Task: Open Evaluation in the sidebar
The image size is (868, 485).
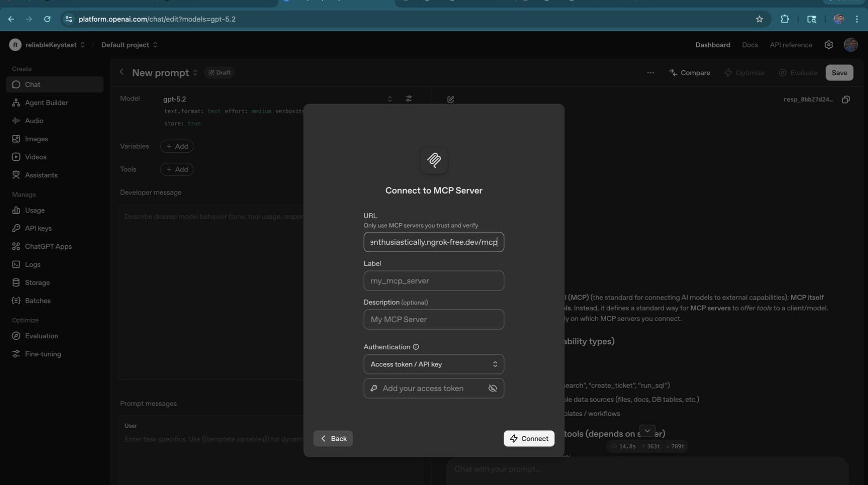Action: 55,336
